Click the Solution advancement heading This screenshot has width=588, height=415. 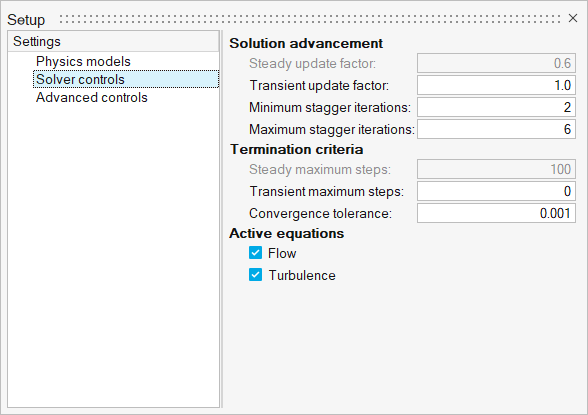tap(306, 43)
